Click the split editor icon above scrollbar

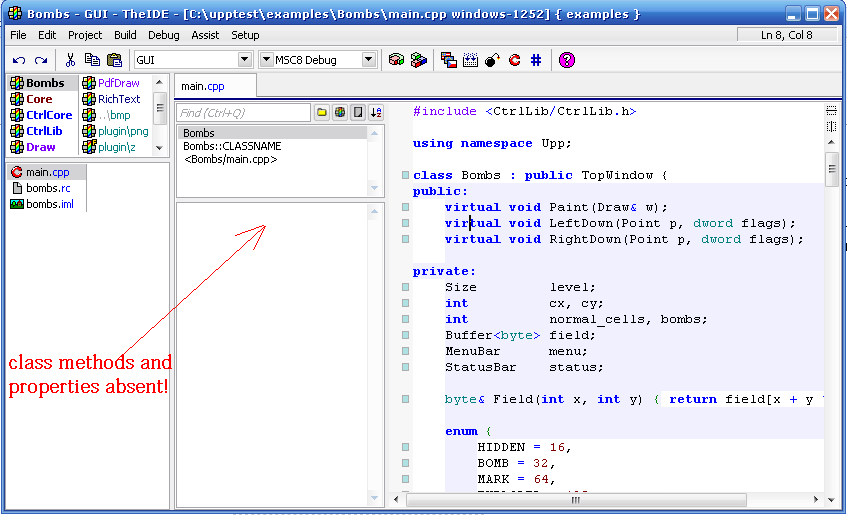pyautogui.click(x=832, y=110)
